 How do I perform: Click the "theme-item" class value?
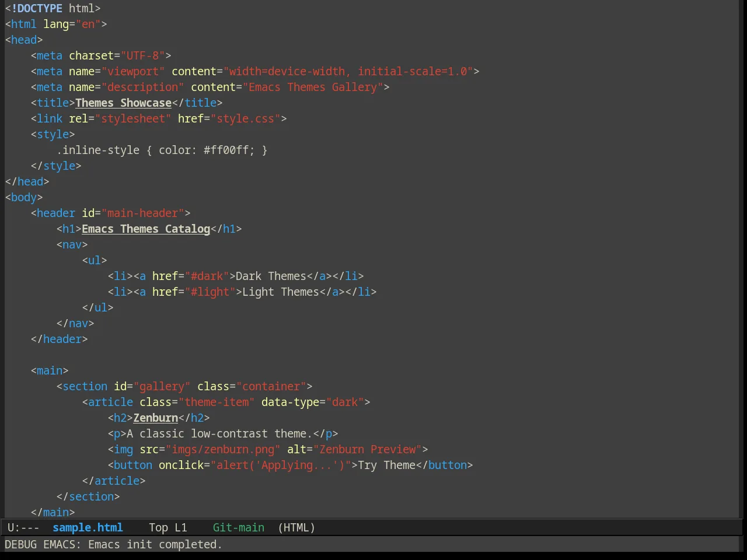pyautogui.click(x=217, y=402)
